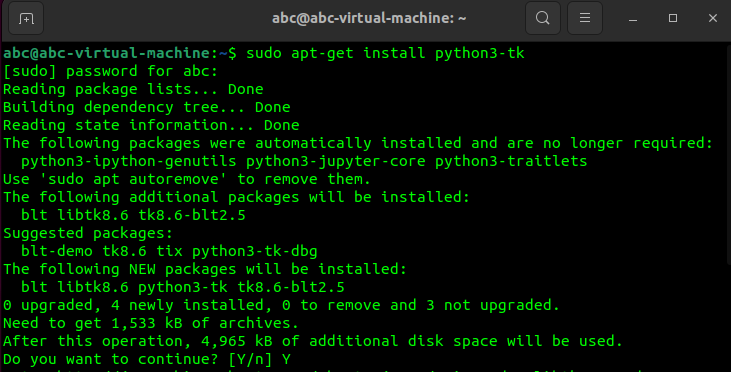Minimize the terminal window

coord(633,18)
